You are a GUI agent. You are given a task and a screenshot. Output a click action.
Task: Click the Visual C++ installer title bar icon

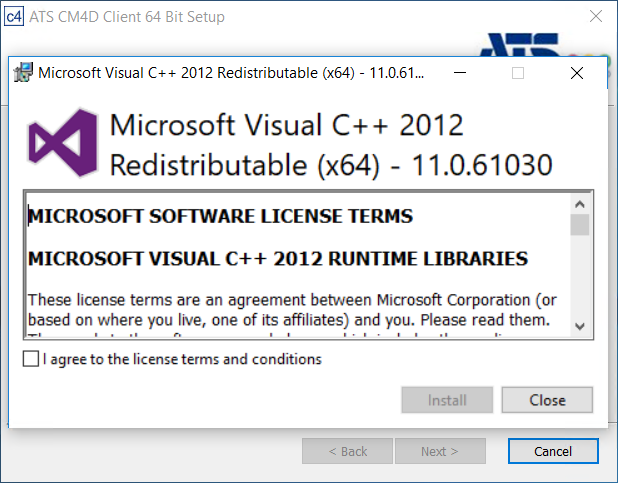(x=23, y=73)
